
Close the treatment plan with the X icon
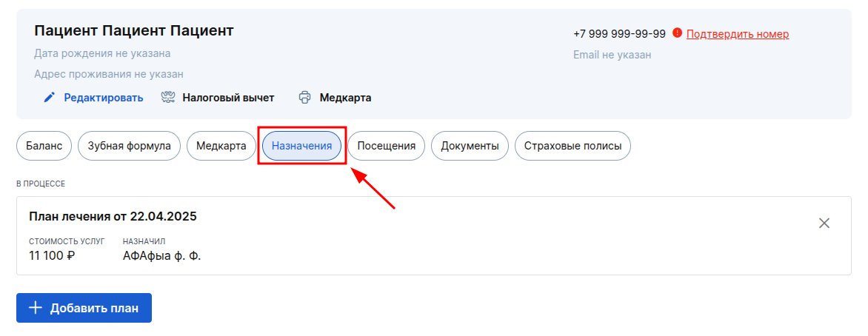[824, 223]
